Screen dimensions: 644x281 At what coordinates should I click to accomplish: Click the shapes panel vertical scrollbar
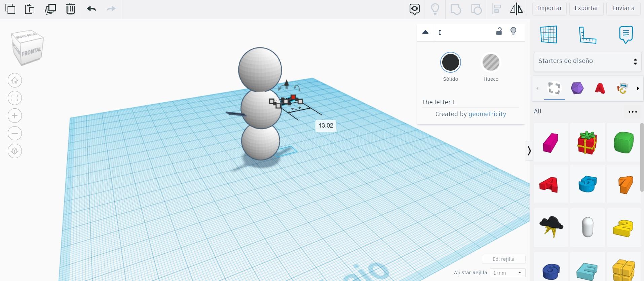tap(642, 158)
